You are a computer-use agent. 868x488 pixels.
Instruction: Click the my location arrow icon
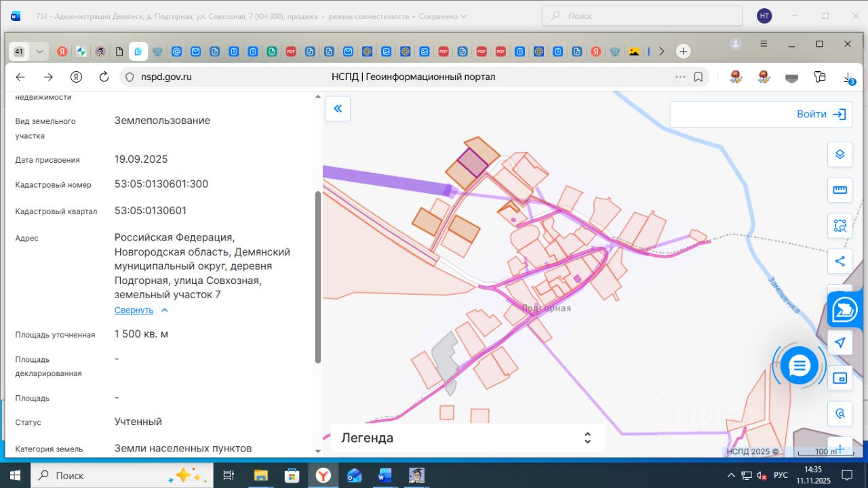tap(840, 342)
